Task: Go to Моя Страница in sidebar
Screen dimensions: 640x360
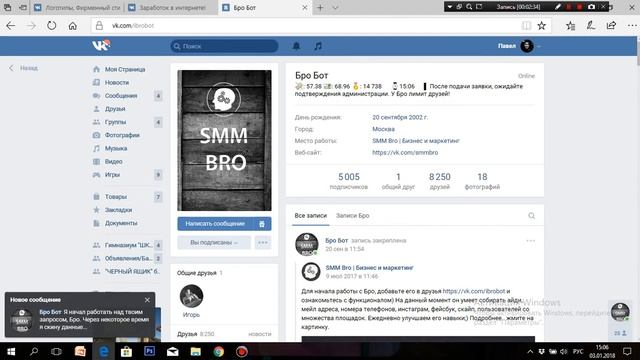Action: point(124,69)
